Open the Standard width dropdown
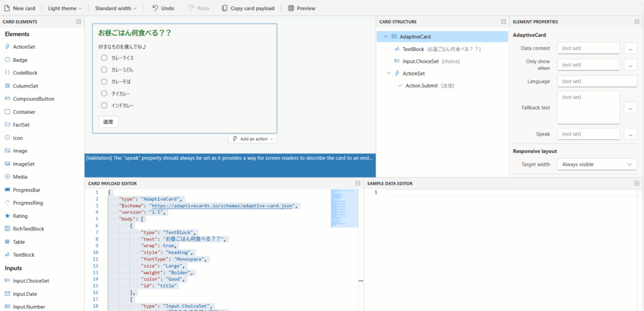 click(x=116, y=8)
